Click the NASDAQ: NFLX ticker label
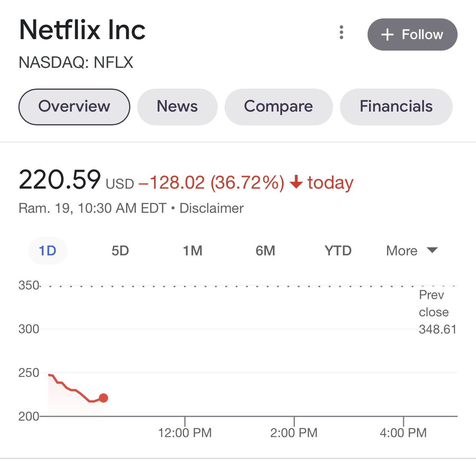 (x=76, y=62)
